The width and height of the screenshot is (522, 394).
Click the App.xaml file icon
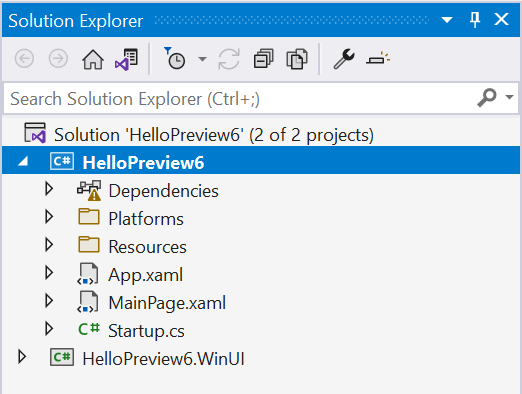click(x=88, y=274)
